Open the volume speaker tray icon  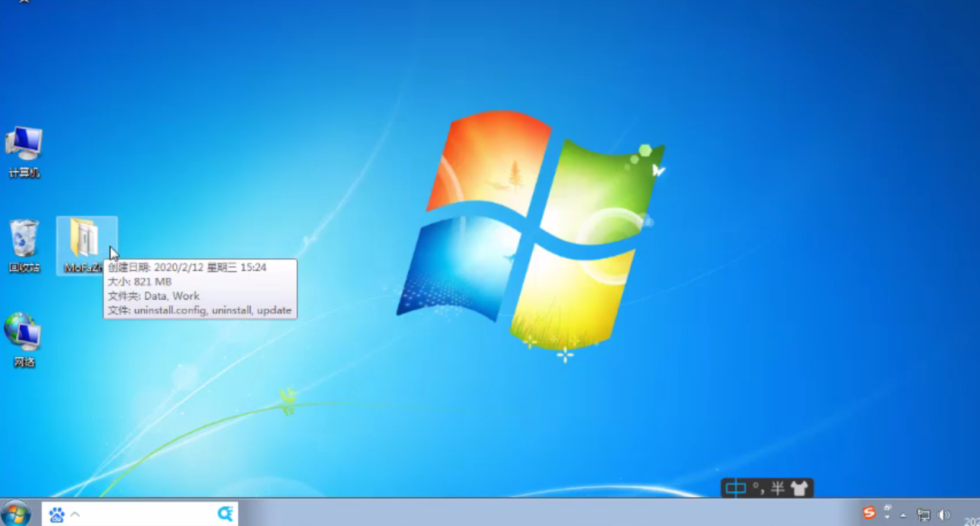(944, 515)
